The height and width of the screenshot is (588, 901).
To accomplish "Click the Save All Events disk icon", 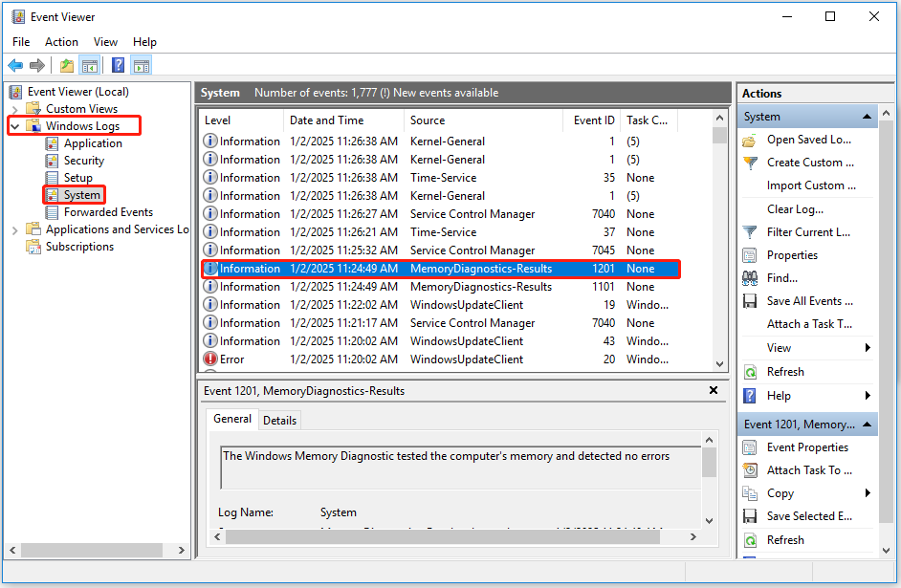I will click(x=752, y=300).
